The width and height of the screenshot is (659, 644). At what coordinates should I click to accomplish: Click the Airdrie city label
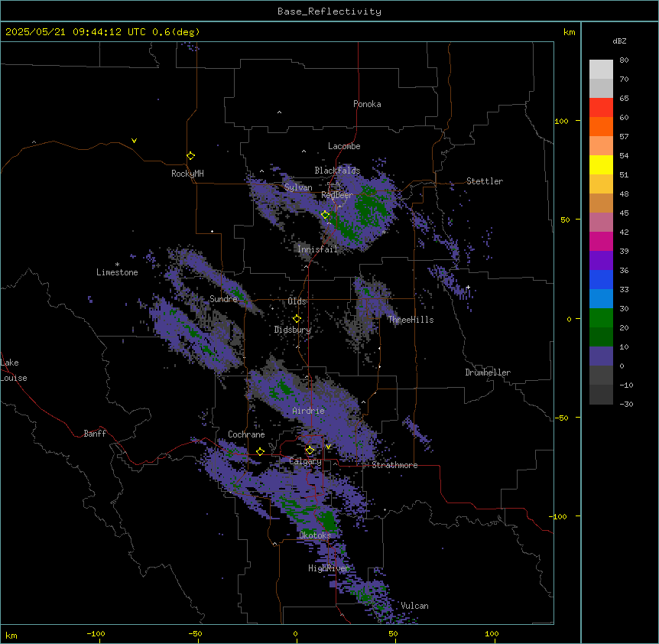coord(308,411)
